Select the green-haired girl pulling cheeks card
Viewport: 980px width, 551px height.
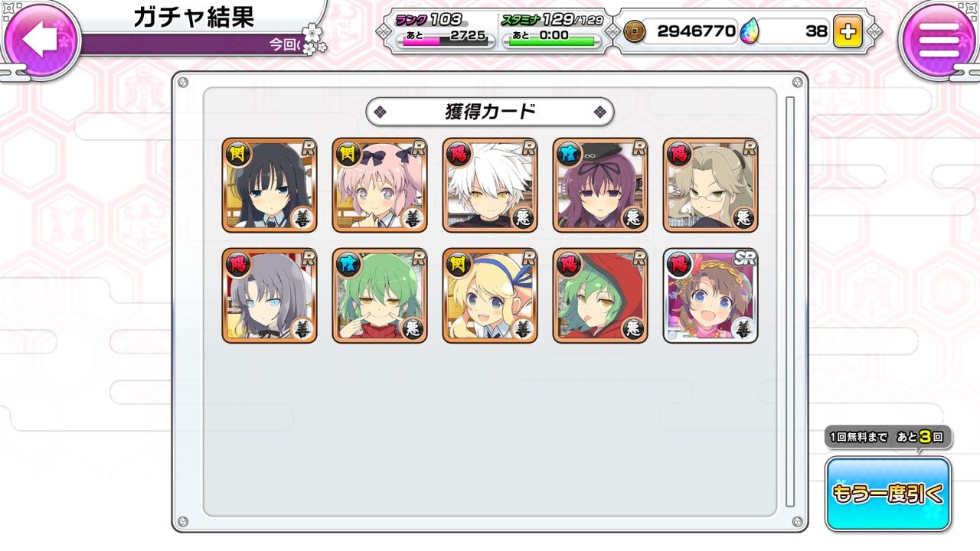[380, 295]
